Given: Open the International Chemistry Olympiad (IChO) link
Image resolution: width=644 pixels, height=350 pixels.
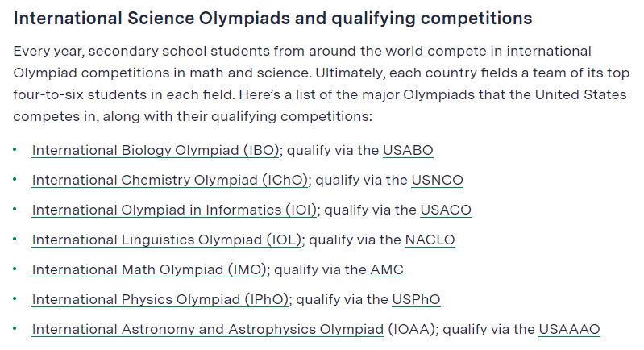Looking at the screenshot, I should (x=172, y=180).
